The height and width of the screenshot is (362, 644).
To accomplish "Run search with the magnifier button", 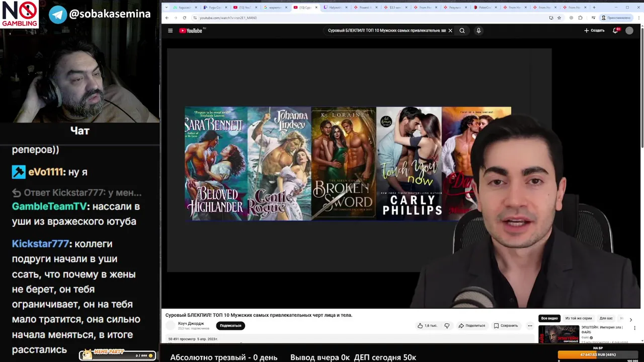I will [x=462, y=31].
